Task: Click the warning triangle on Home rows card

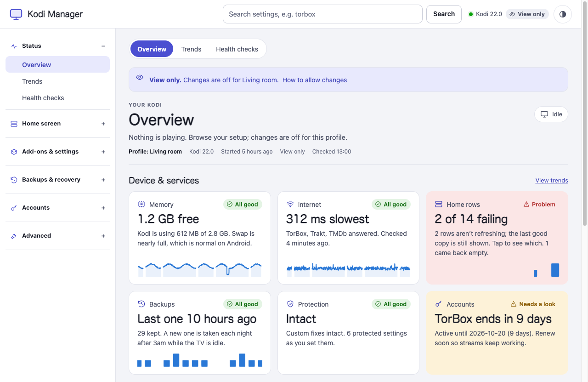Action: point(526,204)
